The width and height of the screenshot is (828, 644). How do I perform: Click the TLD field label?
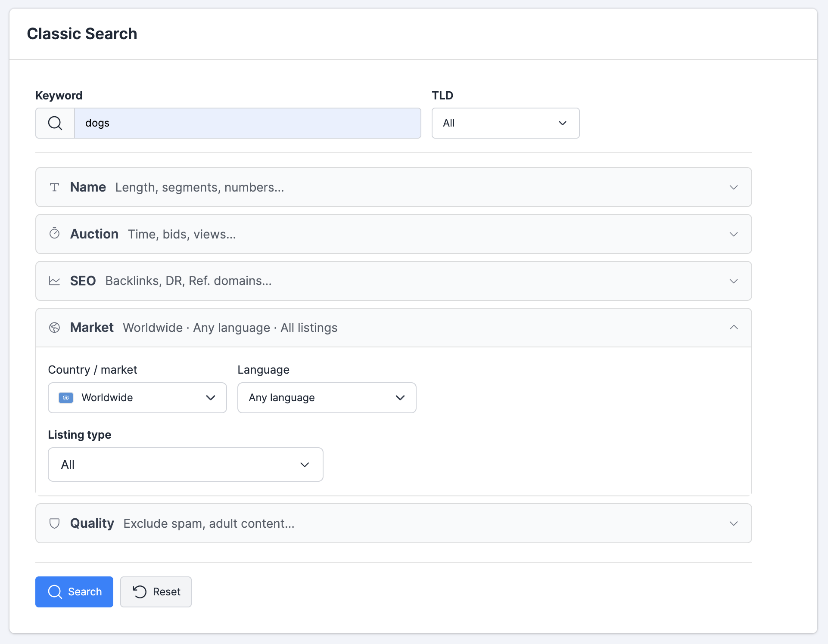pos(442,96)
